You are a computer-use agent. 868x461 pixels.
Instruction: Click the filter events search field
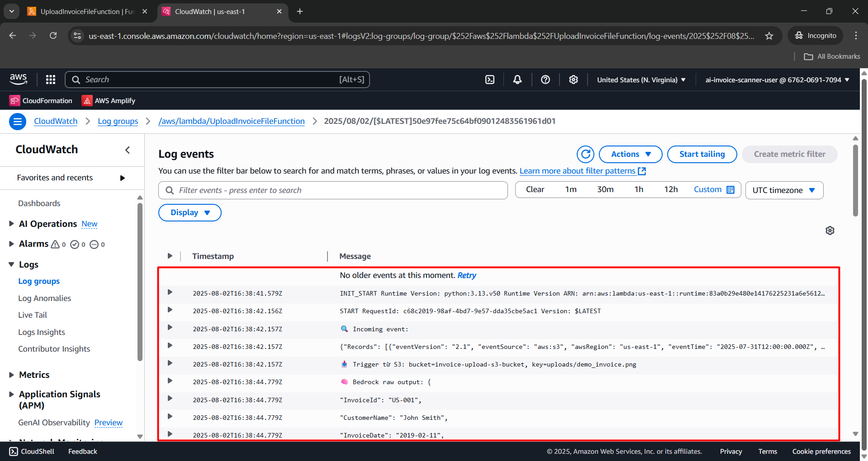pos(332,190)
